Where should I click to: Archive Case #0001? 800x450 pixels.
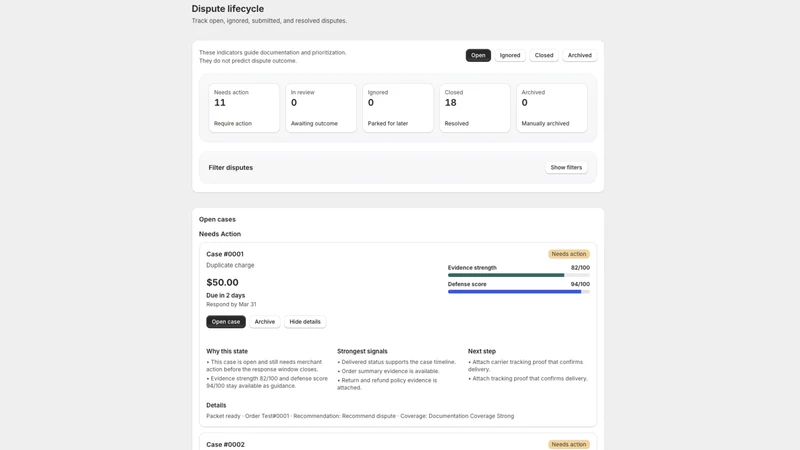click(265, 322)
